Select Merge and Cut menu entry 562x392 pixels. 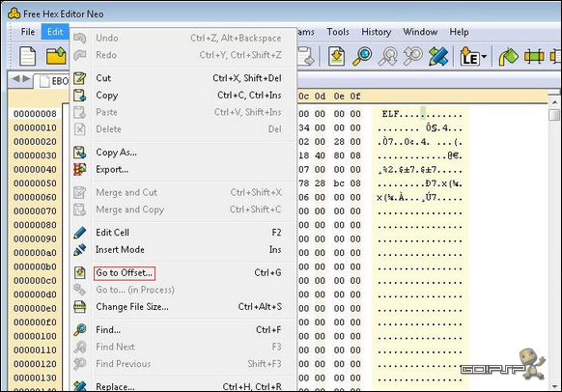[183, 192]
